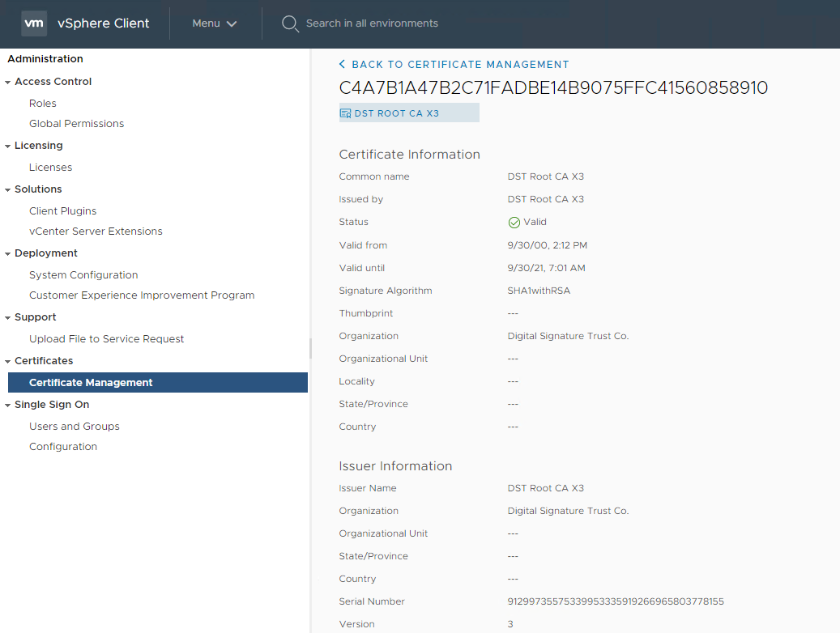Click the Issuer Information heading
This screenshot has width=840, height=633.
tap(395, 466)
